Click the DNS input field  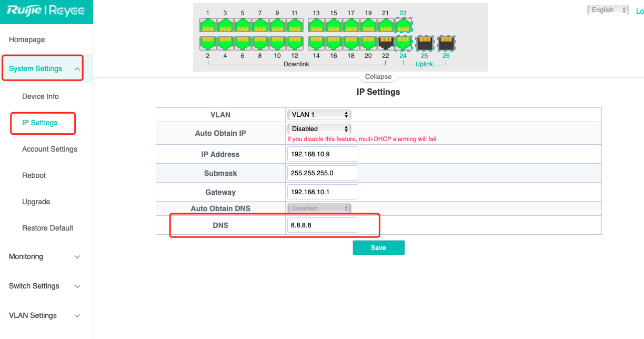coord(323,225)
